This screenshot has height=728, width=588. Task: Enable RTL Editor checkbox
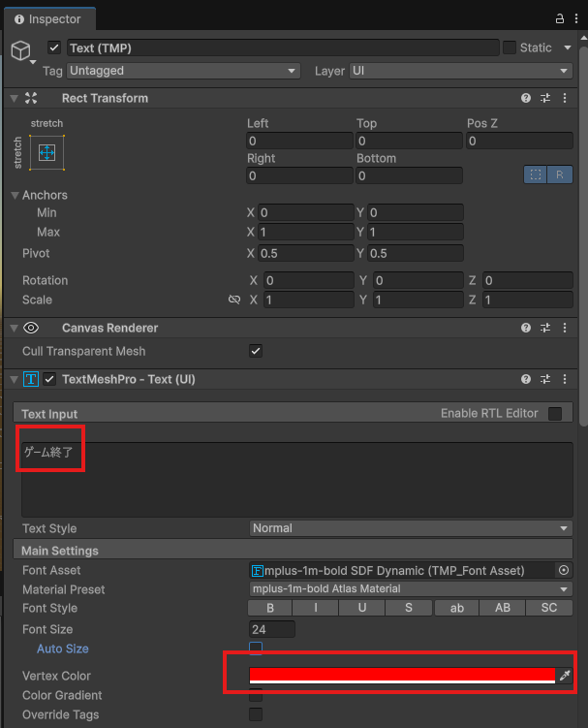pos(555,414)
